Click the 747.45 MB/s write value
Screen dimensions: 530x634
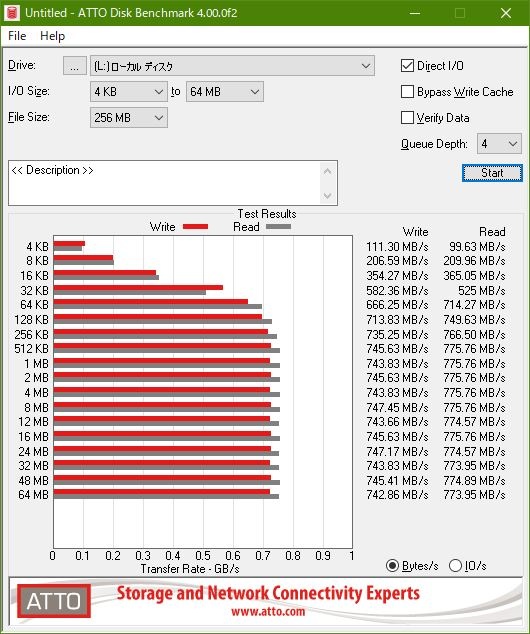[397, 408]
